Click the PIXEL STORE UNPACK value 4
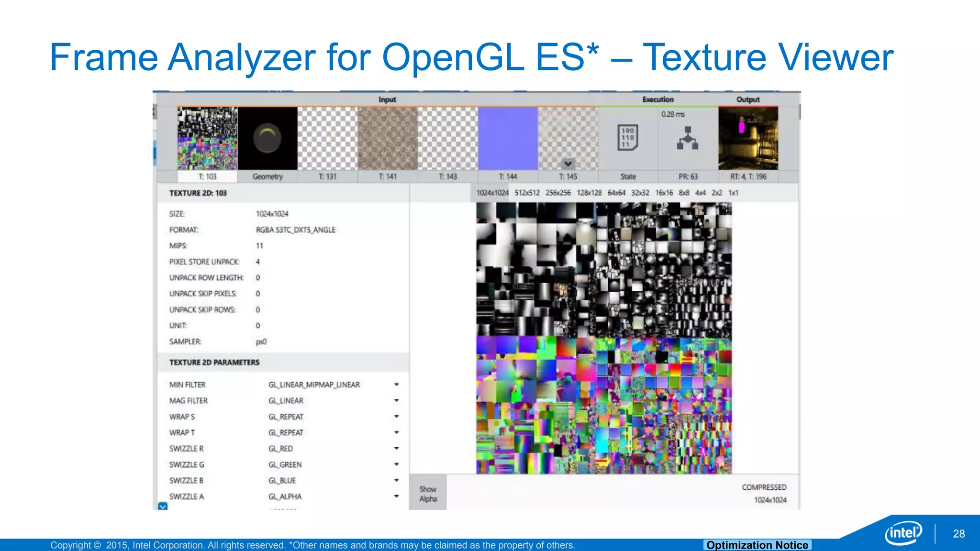The width and height of the screenshot is (980, 551). [x=257, y=262]
